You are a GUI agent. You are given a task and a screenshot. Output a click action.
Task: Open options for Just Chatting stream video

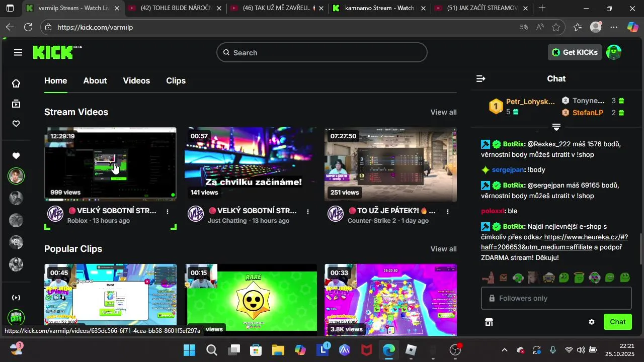308,212
